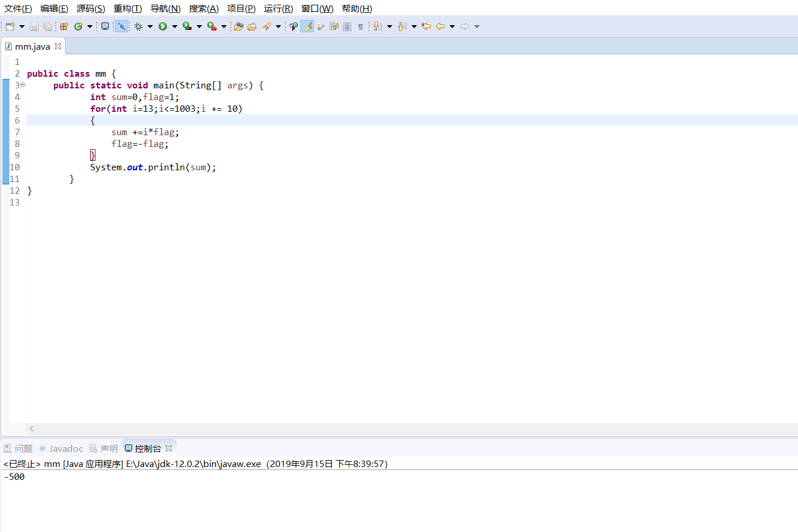Click the line number 13 in gutter
Viewport: 798px width, 532px height.
tap(15, 202)
